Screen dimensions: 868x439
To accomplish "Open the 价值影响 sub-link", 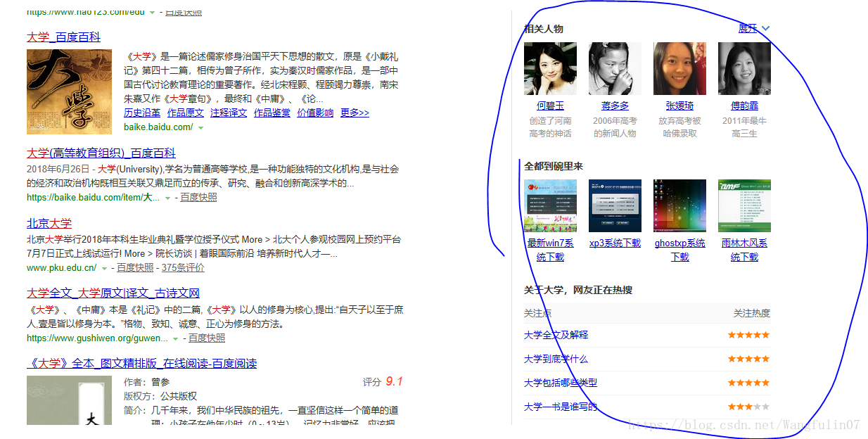I will 315,113.
